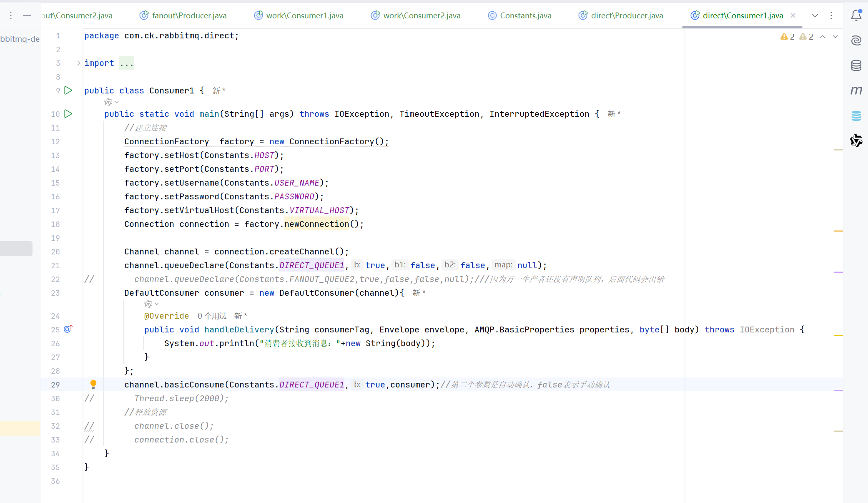This screenshot has width=868, height=503.
Task: Click orange warning stripe on right scrollbar
Action: tap(838, 231)
